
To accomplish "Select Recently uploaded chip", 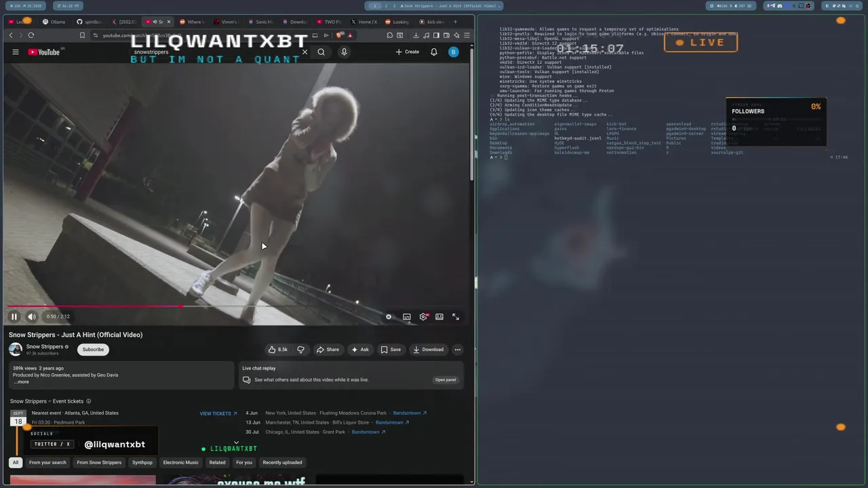I will pyautogui.click(x=282, y=462).
